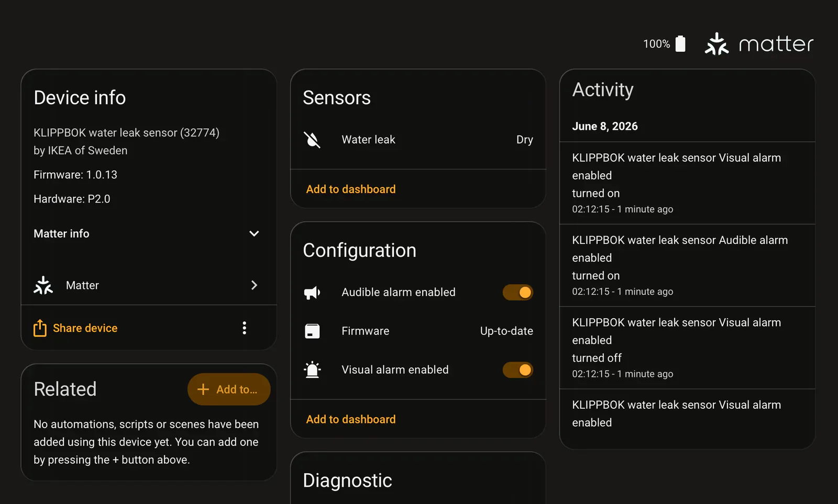
Task: Toggle the Audible alarm enabled switch
Action: click(518, 293)
